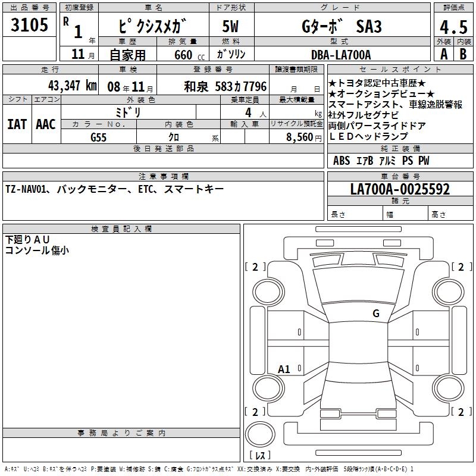Click the inspection expiry 08年11月
This screenshot has height=476, width=476.
click(x=130, y=87)
